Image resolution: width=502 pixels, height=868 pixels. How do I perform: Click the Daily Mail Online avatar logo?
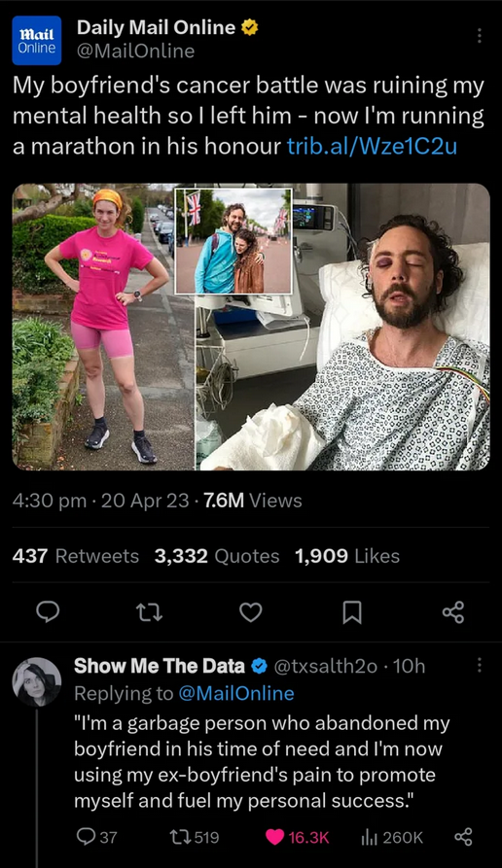pyautogui.click(x=37, y=41)
